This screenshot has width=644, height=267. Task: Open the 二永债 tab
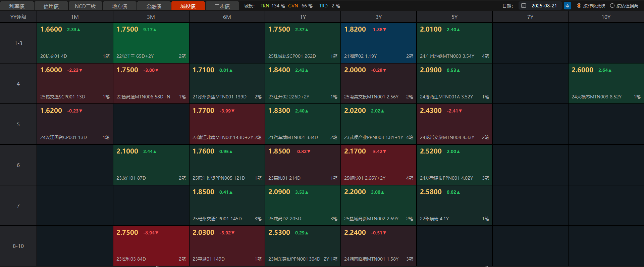click(222, 6)
